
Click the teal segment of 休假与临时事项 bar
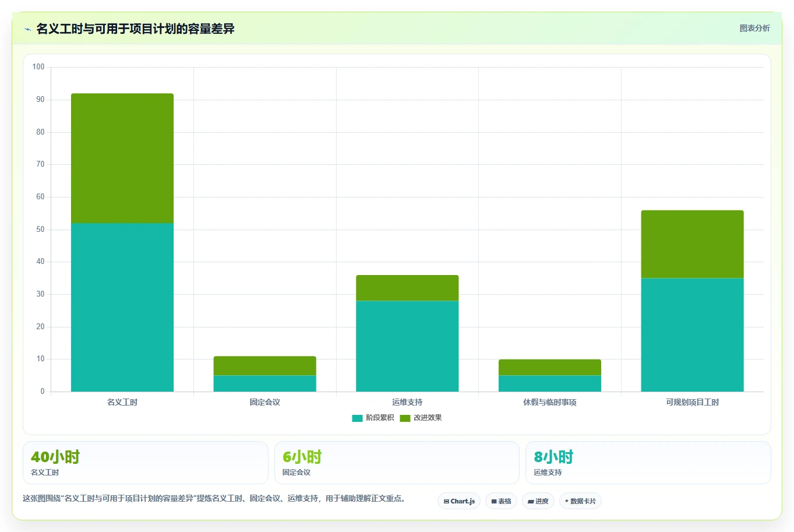coord(550,383)
